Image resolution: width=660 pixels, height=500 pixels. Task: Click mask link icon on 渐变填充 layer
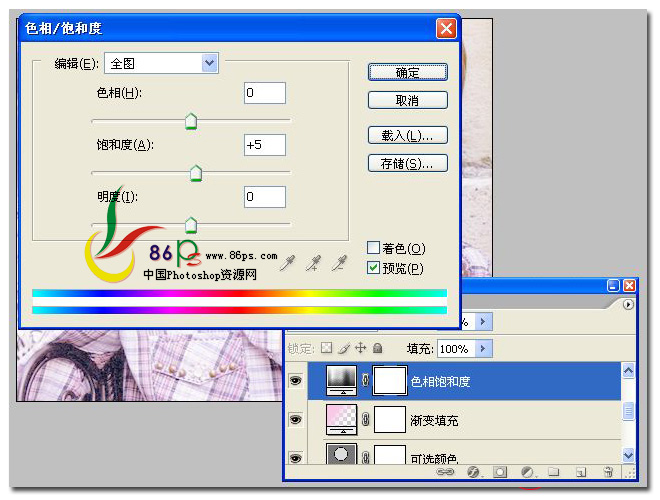click(365, 419)
